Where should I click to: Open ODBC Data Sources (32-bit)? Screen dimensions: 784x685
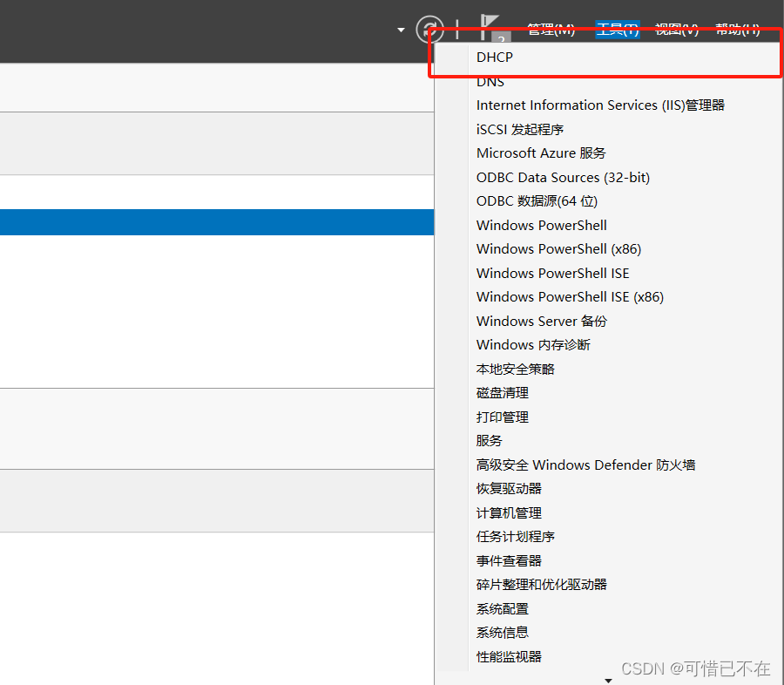tap(563, 177)
